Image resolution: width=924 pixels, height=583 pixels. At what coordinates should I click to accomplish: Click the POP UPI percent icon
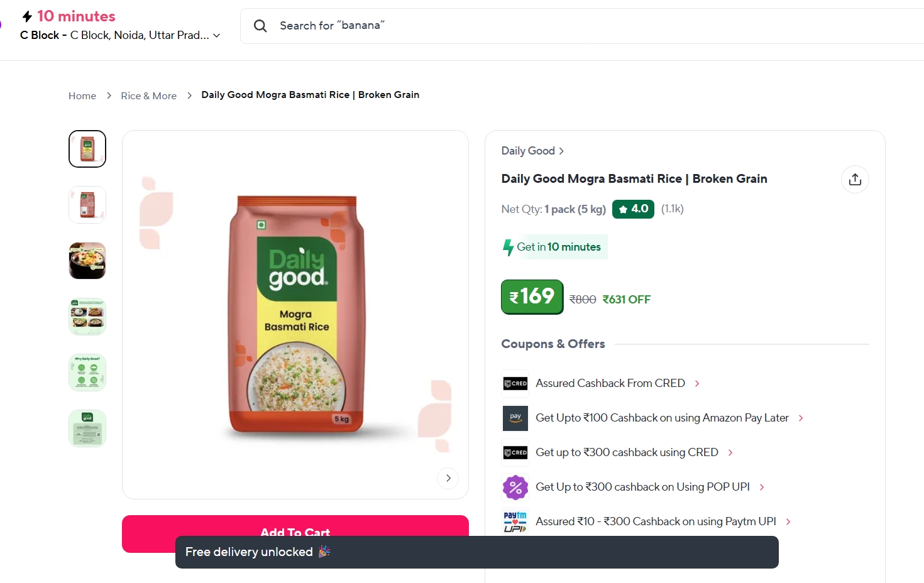click(515, 487)
